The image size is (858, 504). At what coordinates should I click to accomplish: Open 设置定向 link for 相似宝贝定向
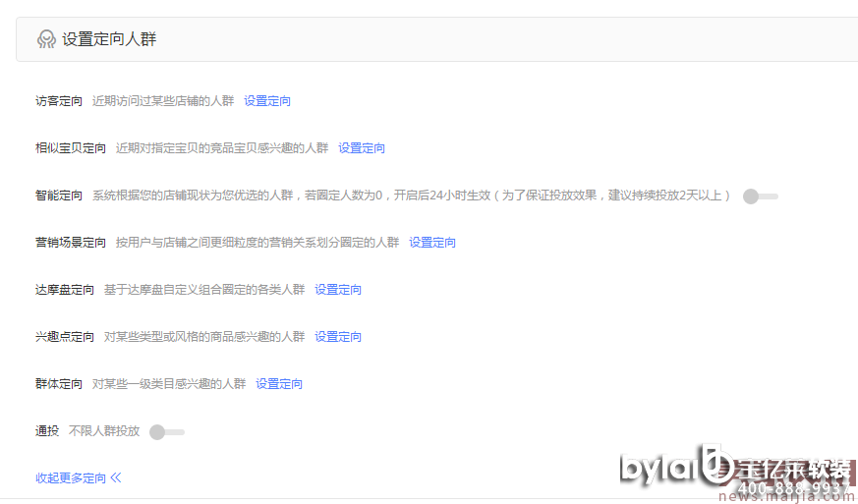tap(361, 147)
